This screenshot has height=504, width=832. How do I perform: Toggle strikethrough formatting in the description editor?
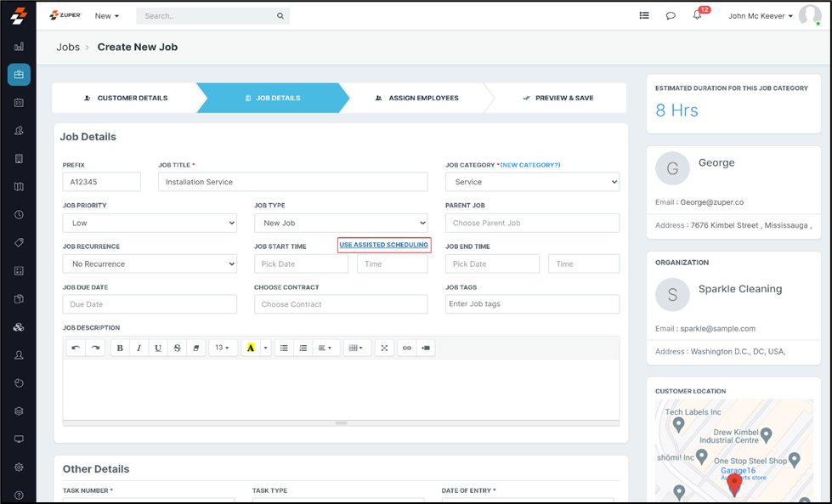(177, 348)
